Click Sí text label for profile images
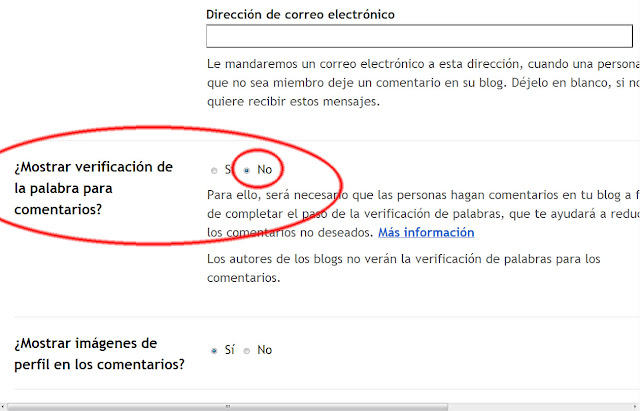The width and height of the screenshot is (640, 411). click(x=230, y=350)
